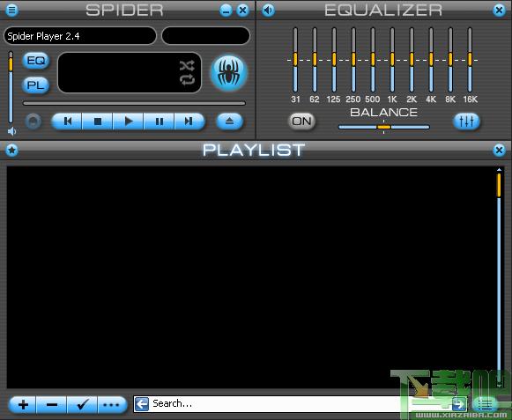Adjust the 2K equalizer band
The image size is (512, 420).
pos(412,60)
